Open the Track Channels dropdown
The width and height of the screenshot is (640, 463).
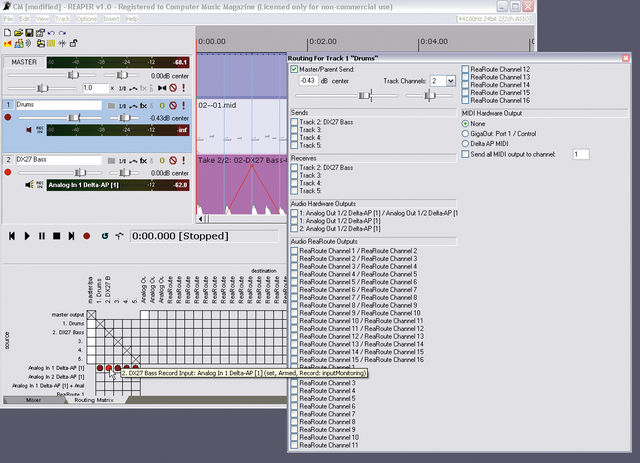[450, 81]
